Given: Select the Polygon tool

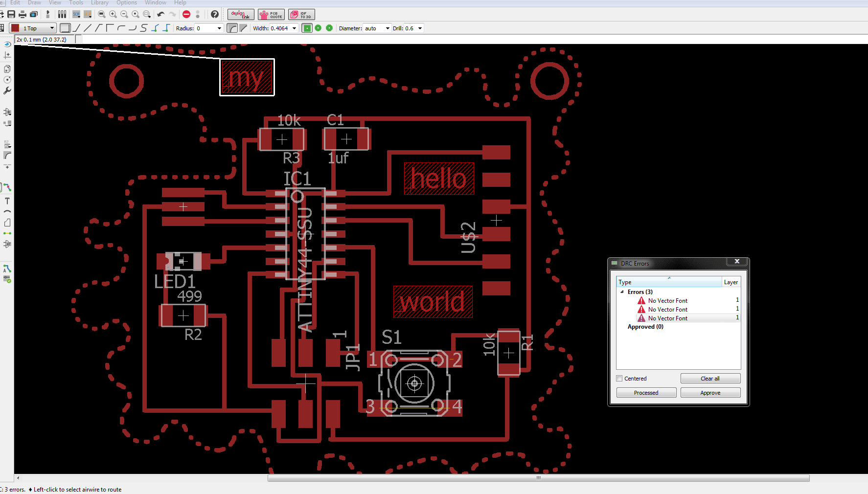Looking at the screenshot, I should (7, 223).
